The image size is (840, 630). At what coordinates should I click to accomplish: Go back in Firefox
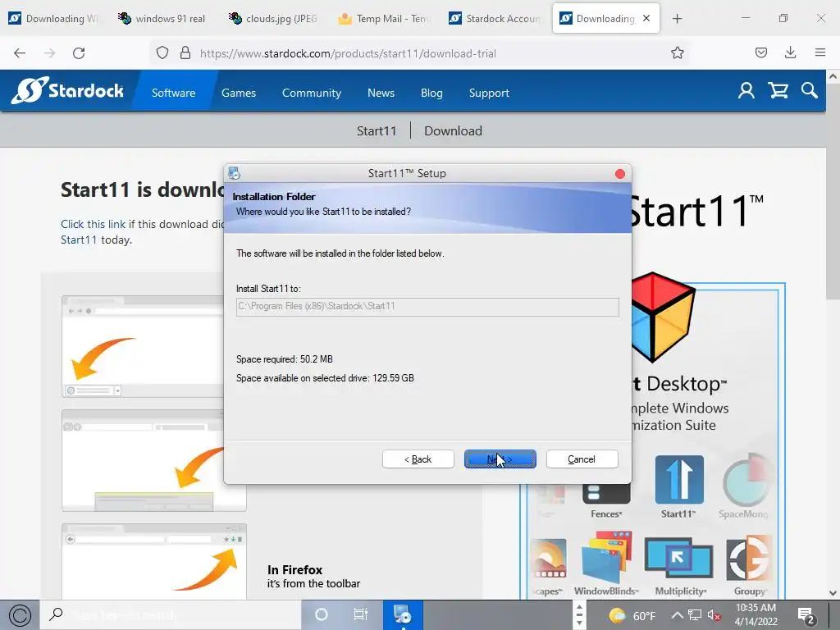pyautogui.click(x=20, y=53)
